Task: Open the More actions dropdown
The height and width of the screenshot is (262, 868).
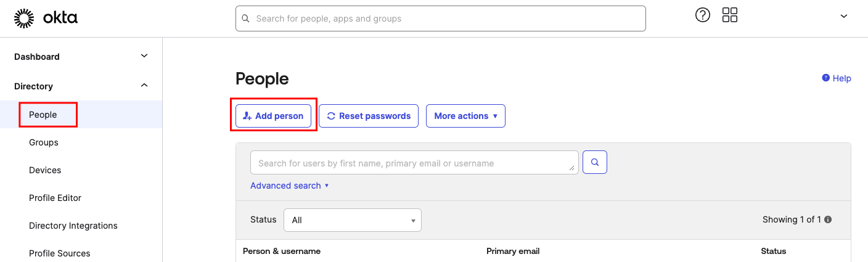Action: tap(465, 116)
